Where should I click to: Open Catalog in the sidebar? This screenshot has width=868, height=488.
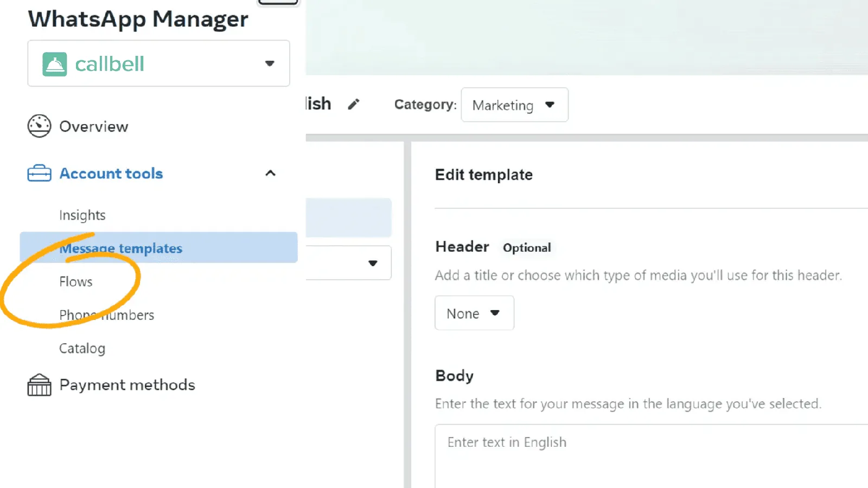coord(82,348)
